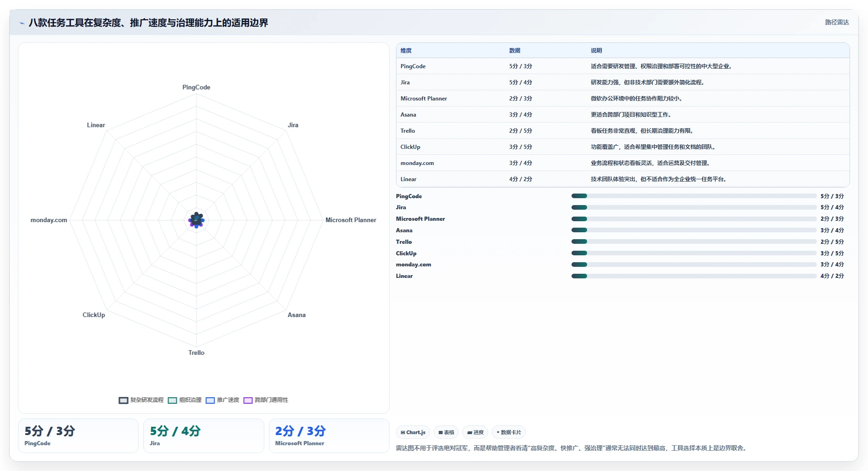Click the purple 跨部门通用性 legend swatch
Image resolution: width=868 pixels, height=471 pixels.
[248, 400]
